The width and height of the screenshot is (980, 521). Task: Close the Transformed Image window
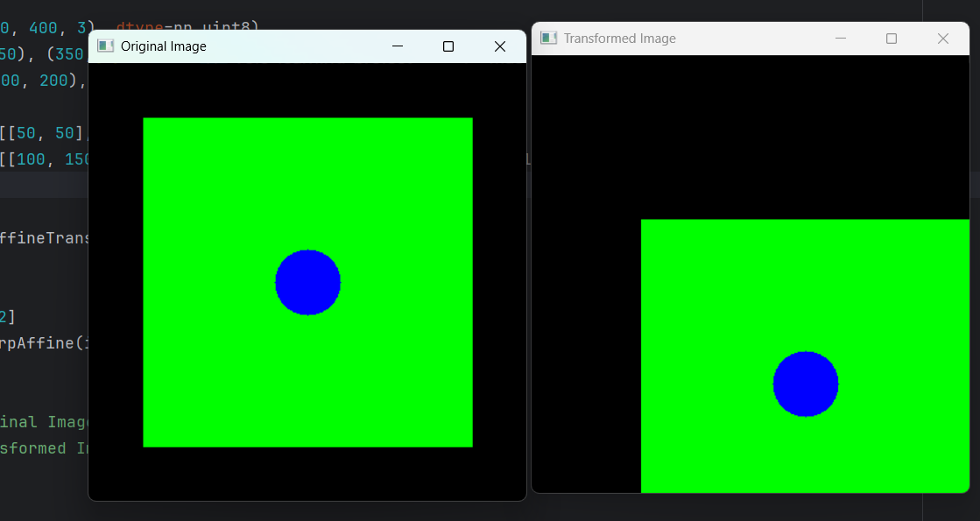click(x=943, y=39)
